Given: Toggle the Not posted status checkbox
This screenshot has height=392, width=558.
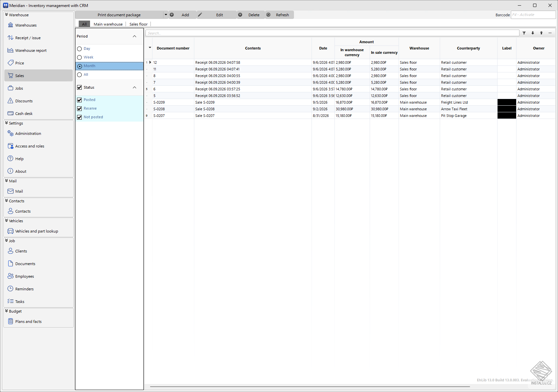Looking at the screenshot, I should (79, 117).
